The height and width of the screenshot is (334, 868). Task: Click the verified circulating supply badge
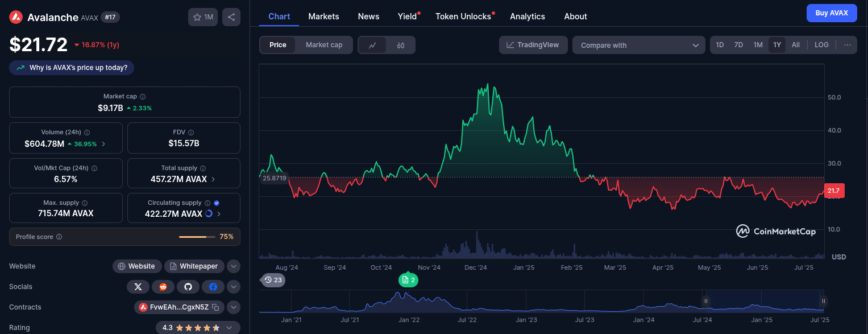point(217,203)
